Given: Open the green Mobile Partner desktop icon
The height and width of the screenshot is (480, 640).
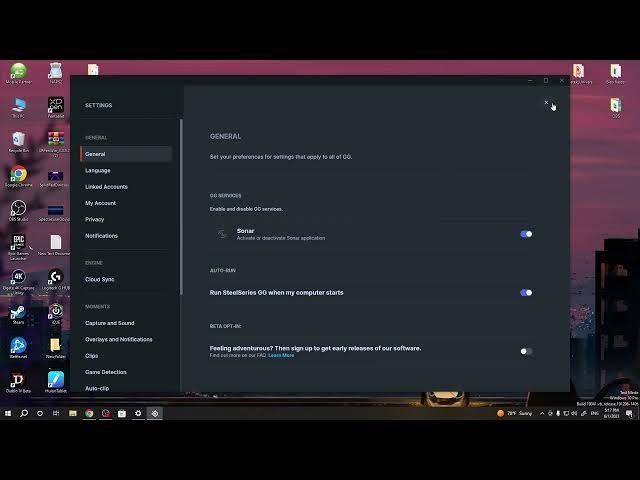Looking at the screenshot, I should [18, 73].
